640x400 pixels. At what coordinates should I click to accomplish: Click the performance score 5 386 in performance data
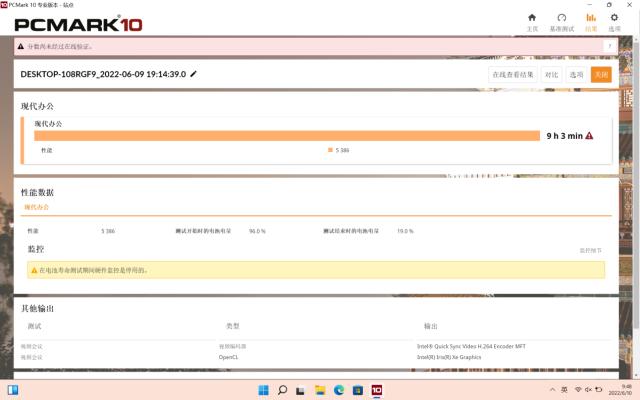(108, 231)
